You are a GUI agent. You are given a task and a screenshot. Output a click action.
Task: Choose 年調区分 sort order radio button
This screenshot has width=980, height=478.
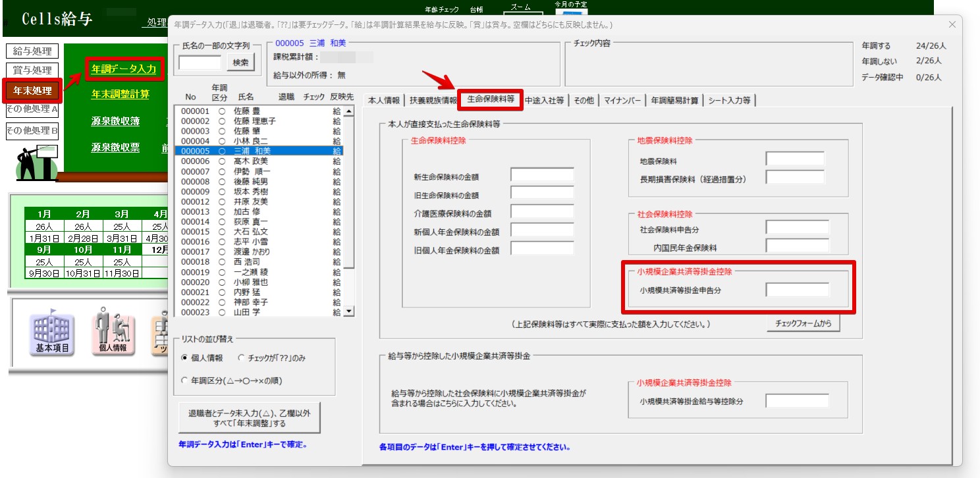pos(184,381)
